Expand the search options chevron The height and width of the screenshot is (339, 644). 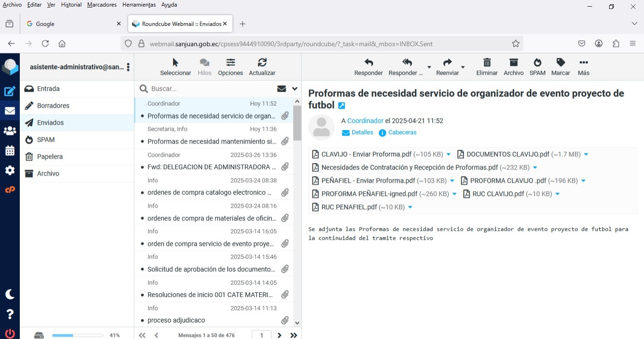tap(295, 89)
